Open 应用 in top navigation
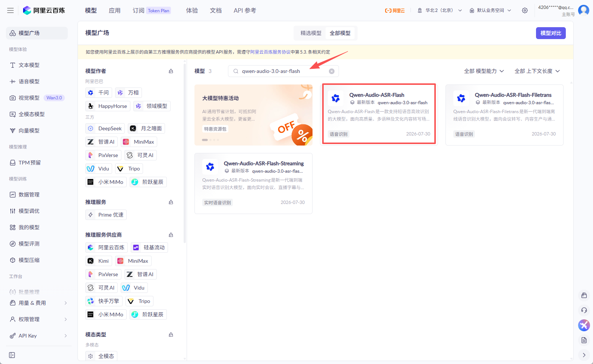Image resolution: width=593 pixels, height=364 pixels. (x=115, y=10)
